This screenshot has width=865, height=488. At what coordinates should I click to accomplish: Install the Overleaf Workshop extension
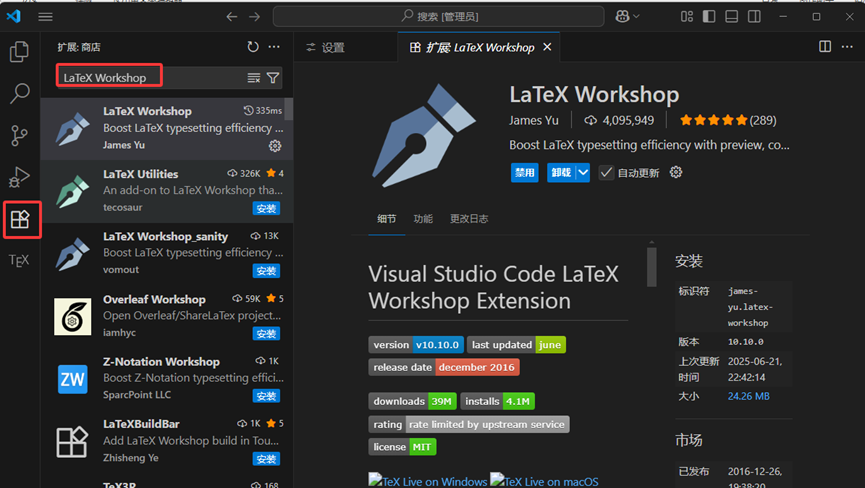pyautogui.click(x=266, y=334)
